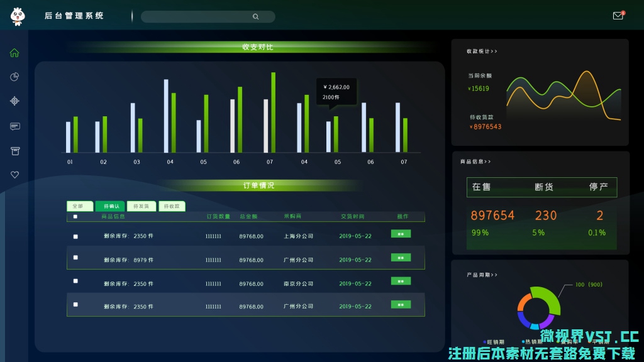Switch to the 待发货 orders tab
644x362 pixels.
(x=142, y=206)
